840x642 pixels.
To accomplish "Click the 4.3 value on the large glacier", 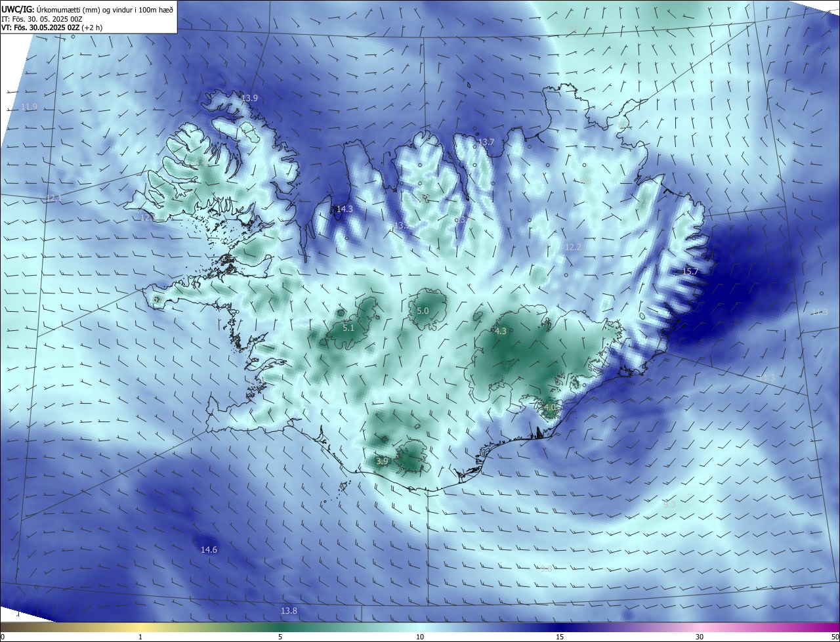I will click(x=501, y=331).
